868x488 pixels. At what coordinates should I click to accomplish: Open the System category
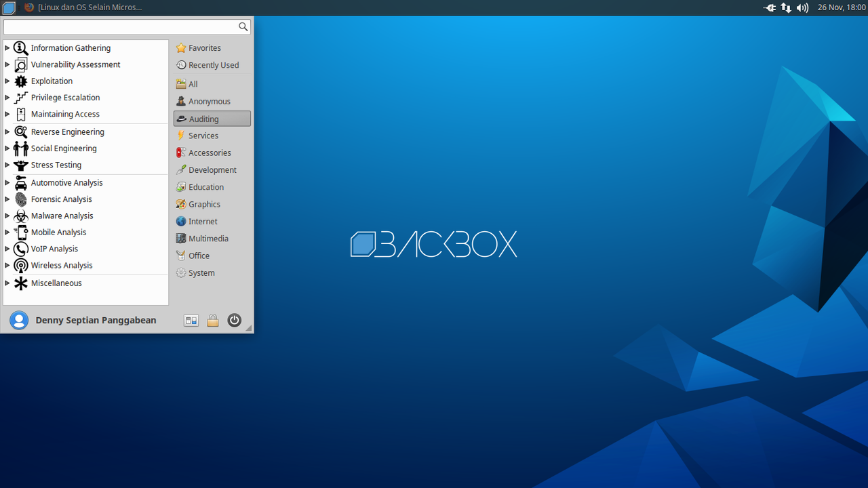[212, 273]
